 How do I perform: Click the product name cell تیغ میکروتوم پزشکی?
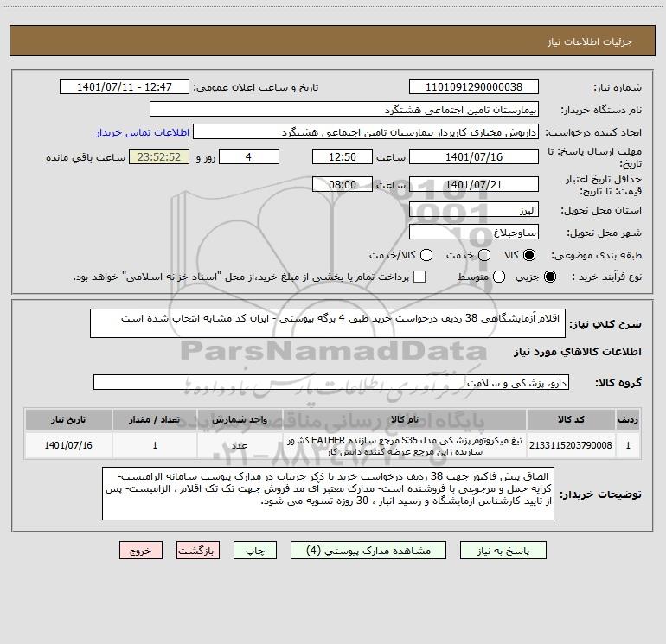click(x=405, y=445)
